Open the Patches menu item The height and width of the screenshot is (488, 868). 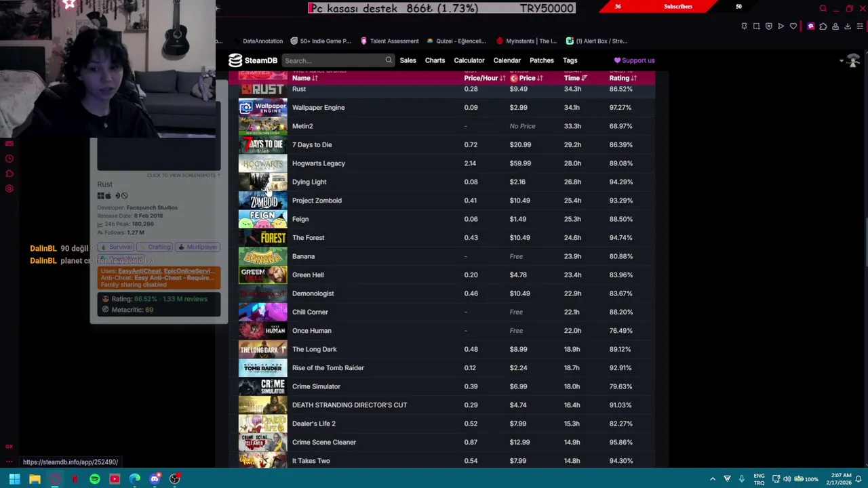542,60
